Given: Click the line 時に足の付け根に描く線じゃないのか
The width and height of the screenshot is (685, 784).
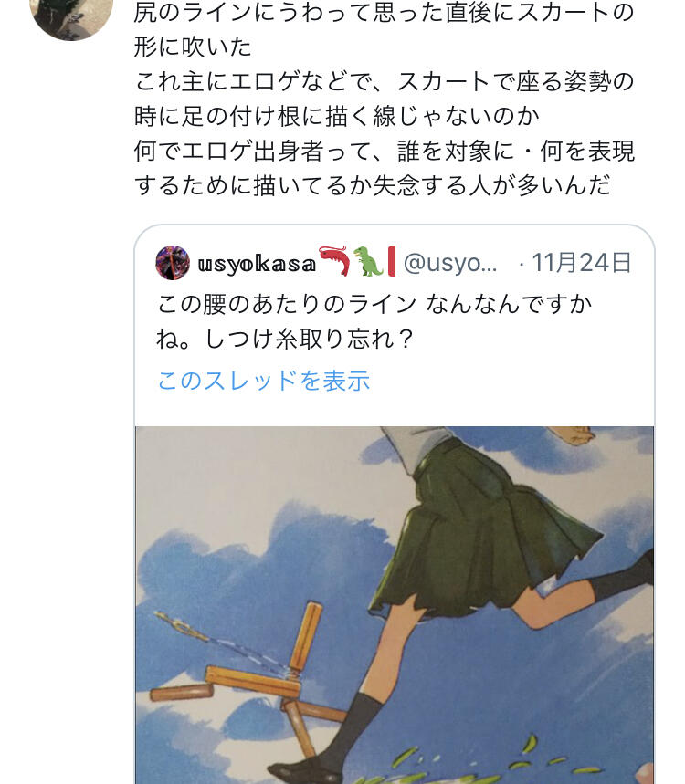Looking at the screenshot, I should [337, 116].
